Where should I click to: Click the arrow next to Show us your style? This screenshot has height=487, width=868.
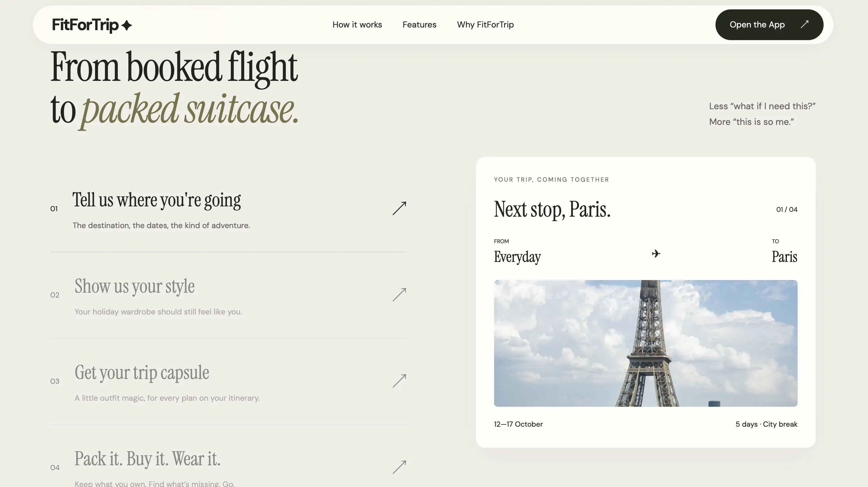click(399, 294)
